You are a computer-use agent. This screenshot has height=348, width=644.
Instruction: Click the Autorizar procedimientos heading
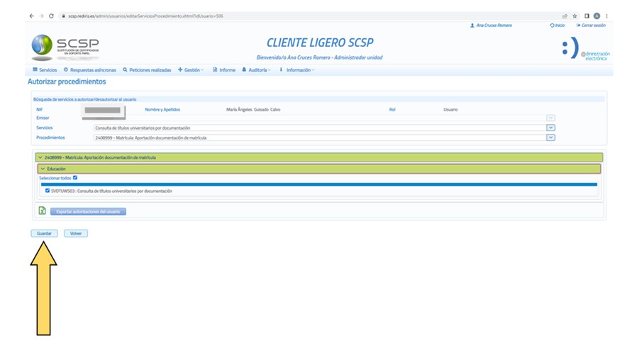(67, 82)
